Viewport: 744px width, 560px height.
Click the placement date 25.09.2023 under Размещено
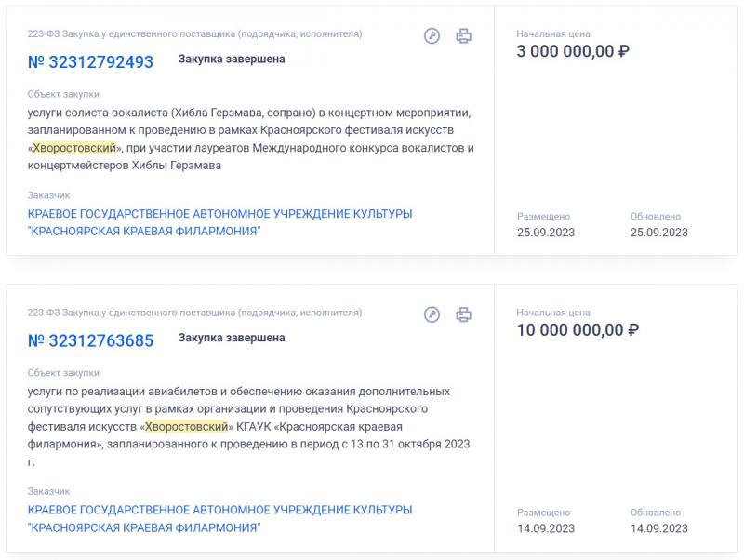[546, 232]
